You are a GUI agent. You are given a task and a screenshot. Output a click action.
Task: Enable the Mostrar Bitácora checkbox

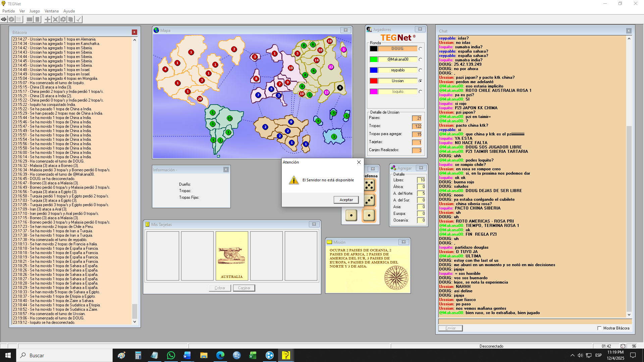tap(599, 328)
